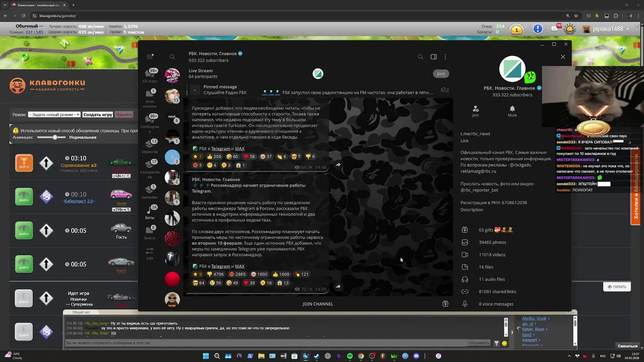
Task: Click Join icon in channel info panel
Action: [475, 111]
